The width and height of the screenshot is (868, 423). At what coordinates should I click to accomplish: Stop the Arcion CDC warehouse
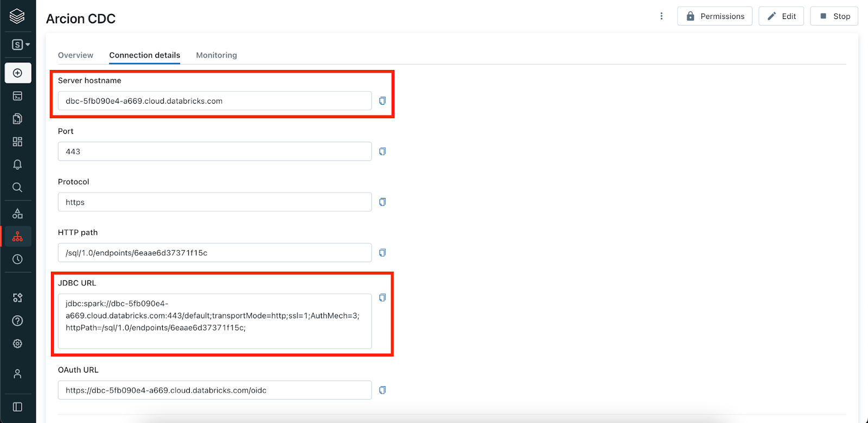[x=834, y=16]
